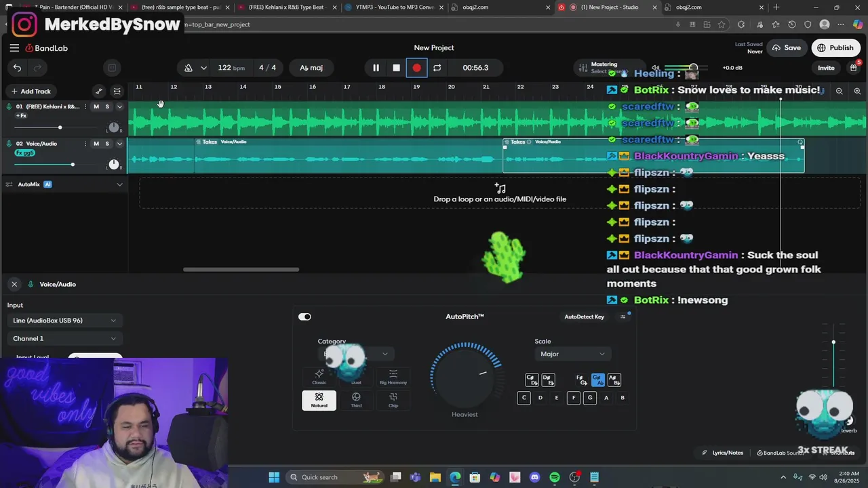The image size is (868, 488).
Task: Select Chip AutoPitch preset
Action: [393, 400]
